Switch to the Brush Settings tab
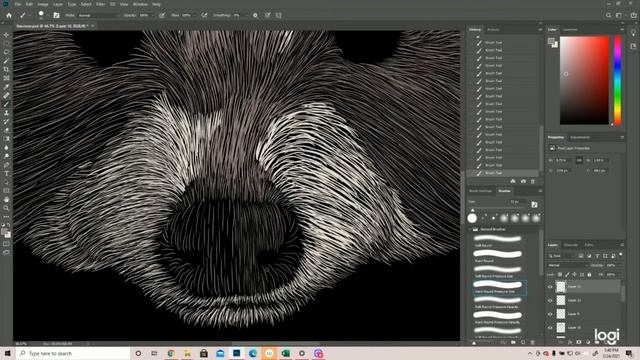The image size is (640, 360). 480,191
